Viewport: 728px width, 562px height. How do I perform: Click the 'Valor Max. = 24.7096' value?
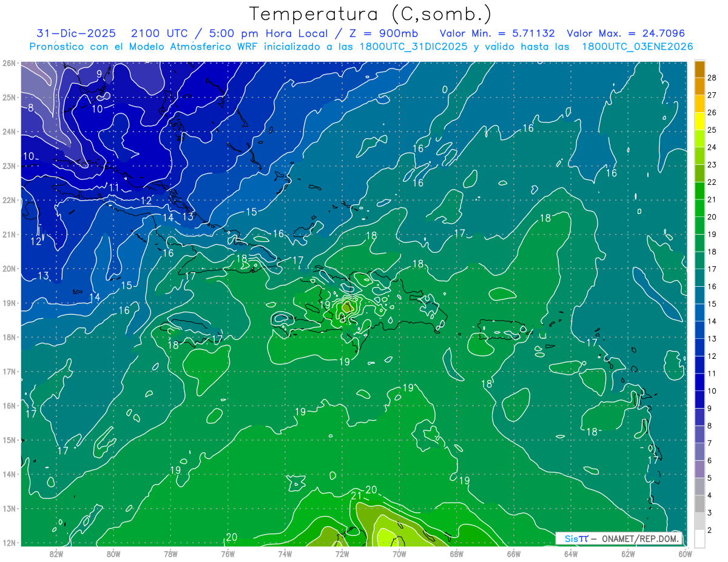pyautogui.click(x=625, y=33)
